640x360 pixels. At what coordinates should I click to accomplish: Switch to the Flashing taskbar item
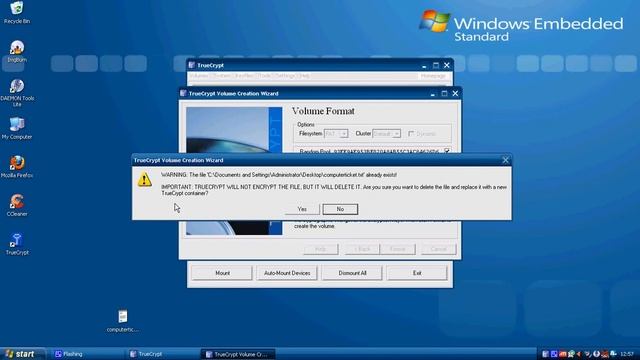[86, 354]
